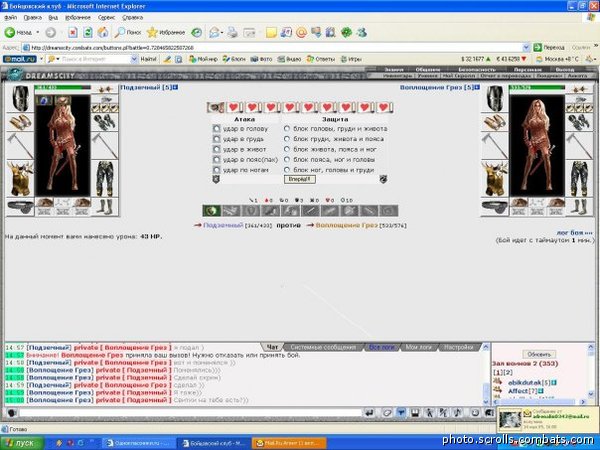Click the left character green HP bar
The image size is (600, 450).
(62, 87)
